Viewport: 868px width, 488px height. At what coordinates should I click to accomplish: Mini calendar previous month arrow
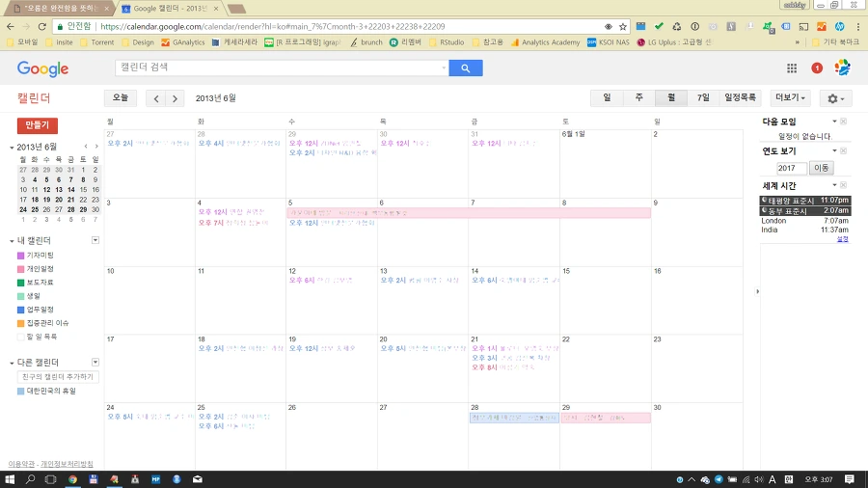coord(86,147)
